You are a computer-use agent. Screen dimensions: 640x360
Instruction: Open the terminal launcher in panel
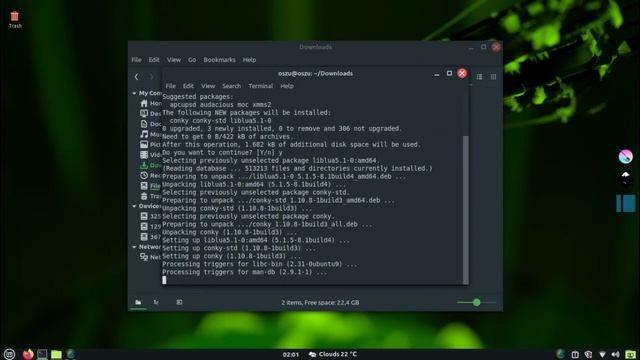pos(42,354)
